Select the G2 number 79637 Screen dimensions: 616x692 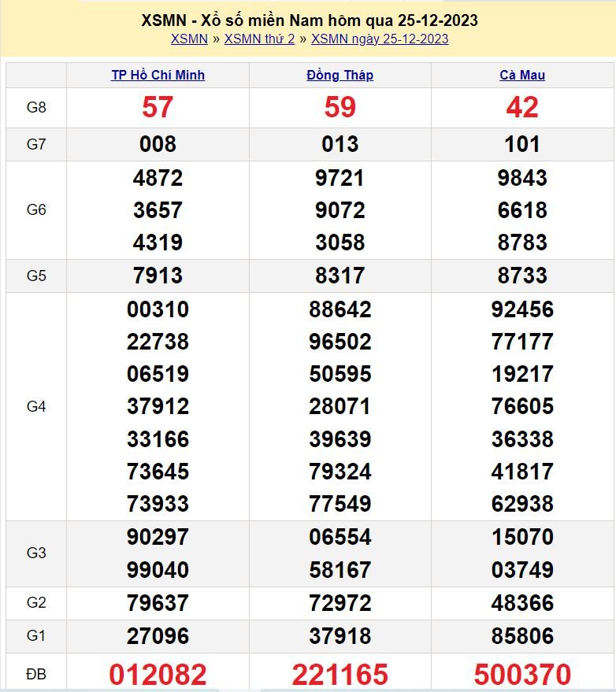click(158, 603)
